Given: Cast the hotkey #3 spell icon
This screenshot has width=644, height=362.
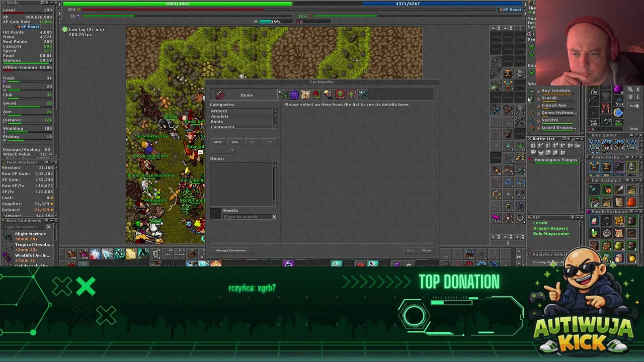Looking at the screenshot, I should coord(95,254).
